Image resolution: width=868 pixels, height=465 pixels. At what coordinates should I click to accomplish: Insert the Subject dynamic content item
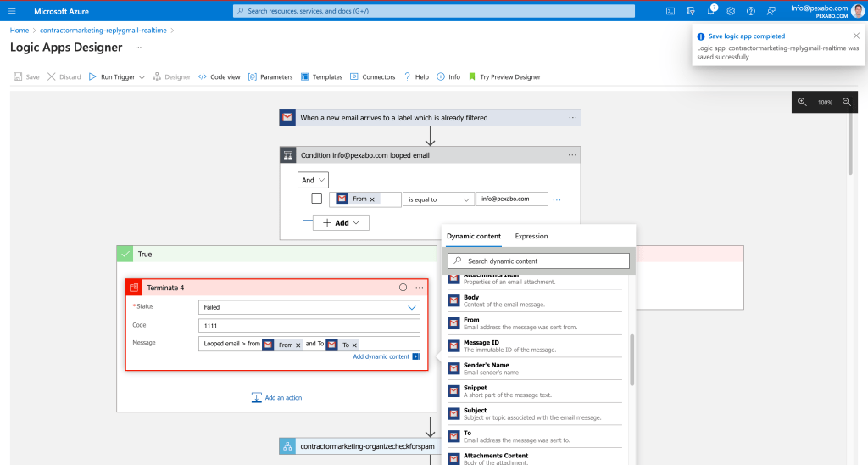[x=535, y=414]
